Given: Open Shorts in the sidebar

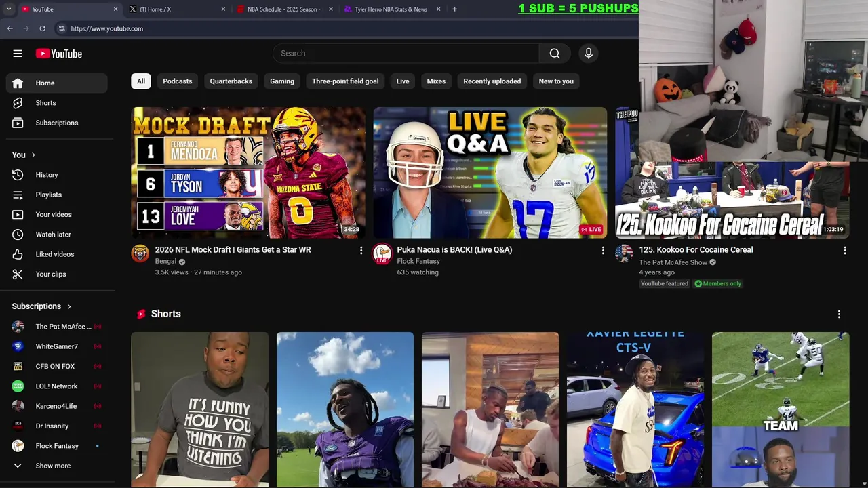Looking at the screenshot, I should tap(57, 103).
